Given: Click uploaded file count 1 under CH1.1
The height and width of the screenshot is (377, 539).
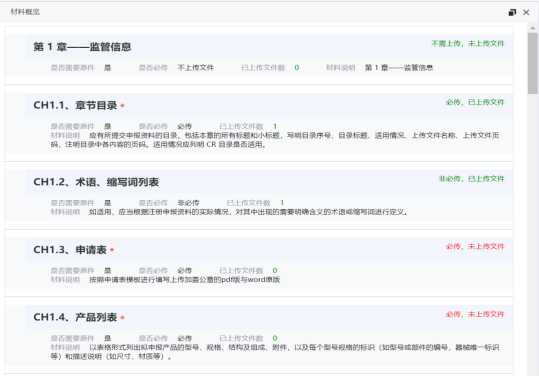Looking at the screenshot, I should pyautogui.click(x=275, y=126).
